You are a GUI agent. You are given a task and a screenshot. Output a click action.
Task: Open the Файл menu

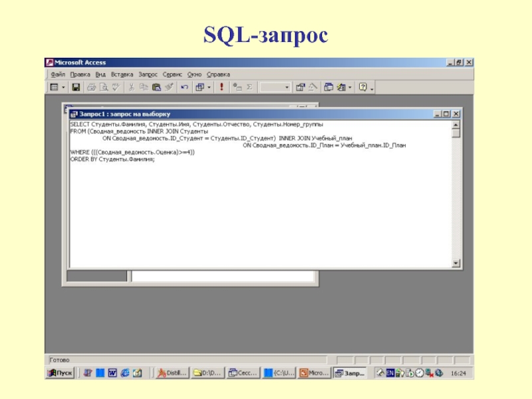58,74
